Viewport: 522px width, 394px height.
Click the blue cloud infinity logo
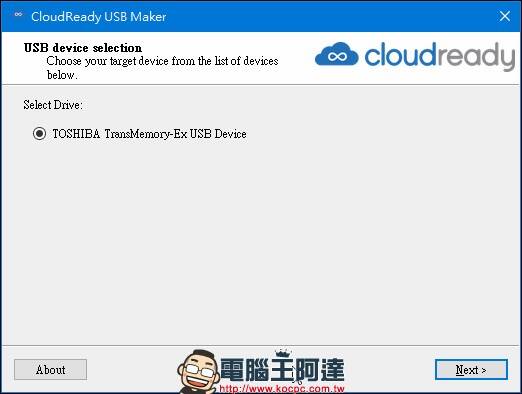coord(336,54)
